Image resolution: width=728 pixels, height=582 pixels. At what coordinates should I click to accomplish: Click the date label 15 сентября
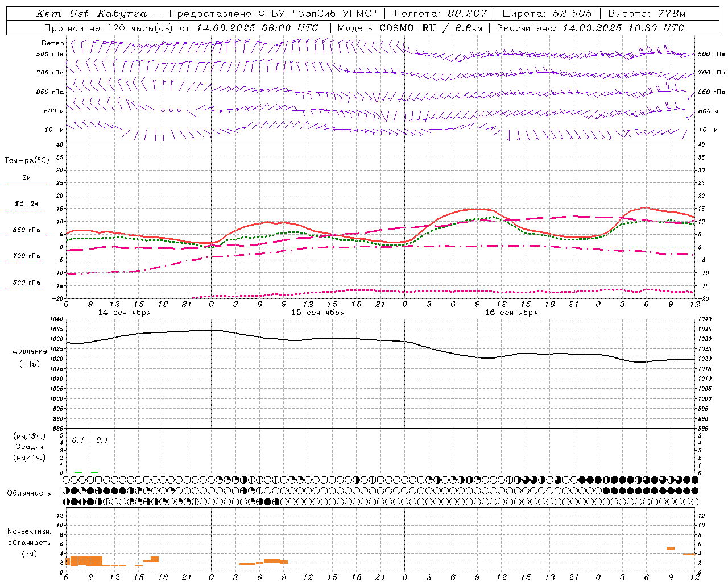(318, 313)
